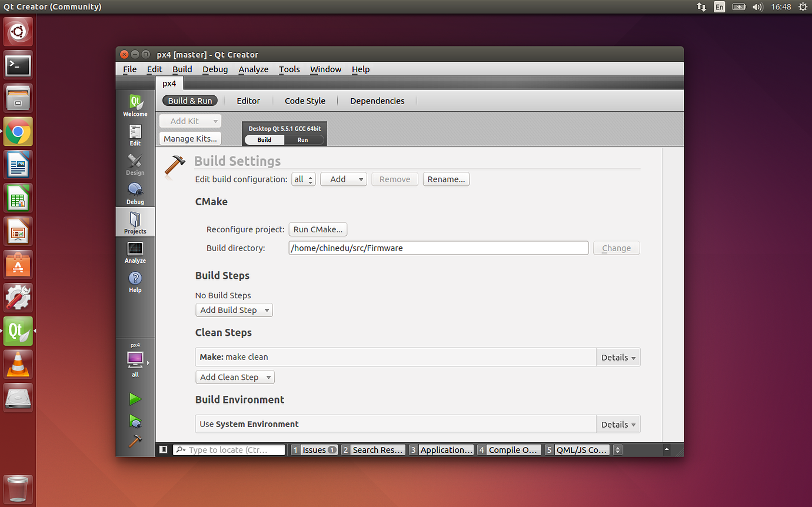Open the File menu
This screenshot has height=507, width=812.
click(x=129, y=69)
